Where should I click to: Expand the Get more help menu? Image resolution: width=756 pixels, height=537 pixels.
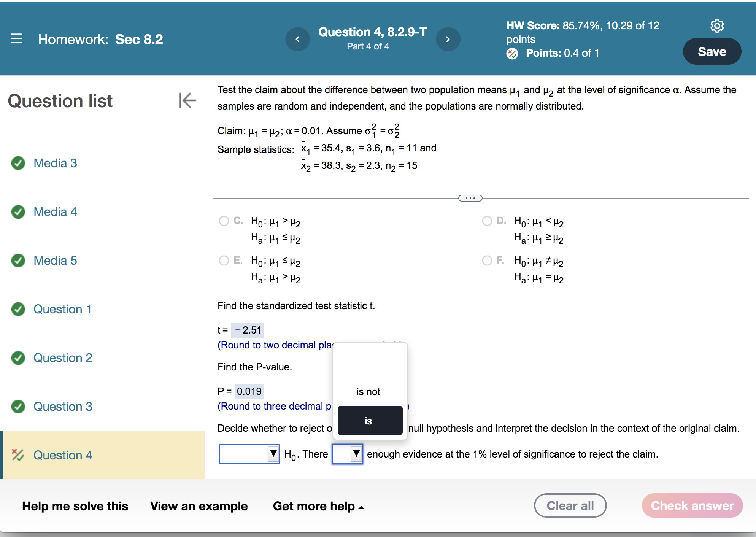tap(318, 506)
